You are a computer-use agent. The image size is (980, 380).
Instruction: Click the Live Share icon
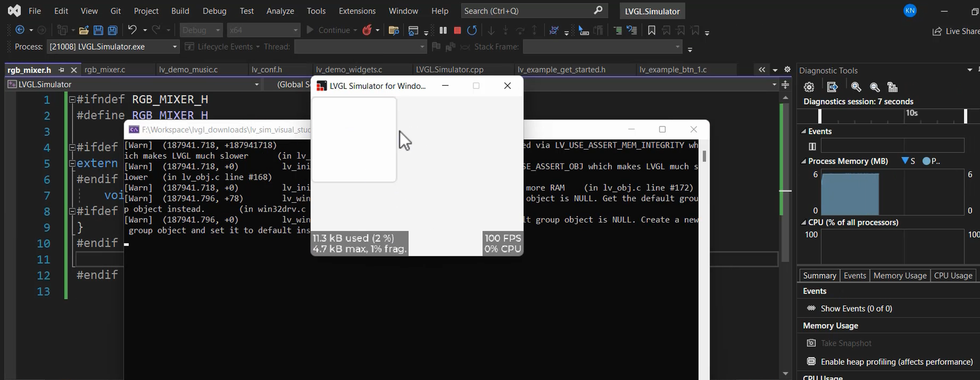pos(937,31)
